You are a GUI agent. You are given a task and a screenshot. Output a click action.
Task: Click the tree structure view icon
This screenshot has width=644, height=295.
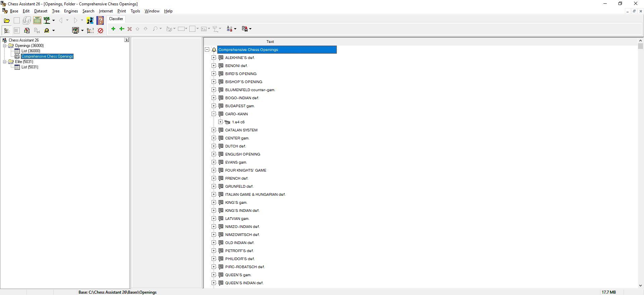coord(7,31)
